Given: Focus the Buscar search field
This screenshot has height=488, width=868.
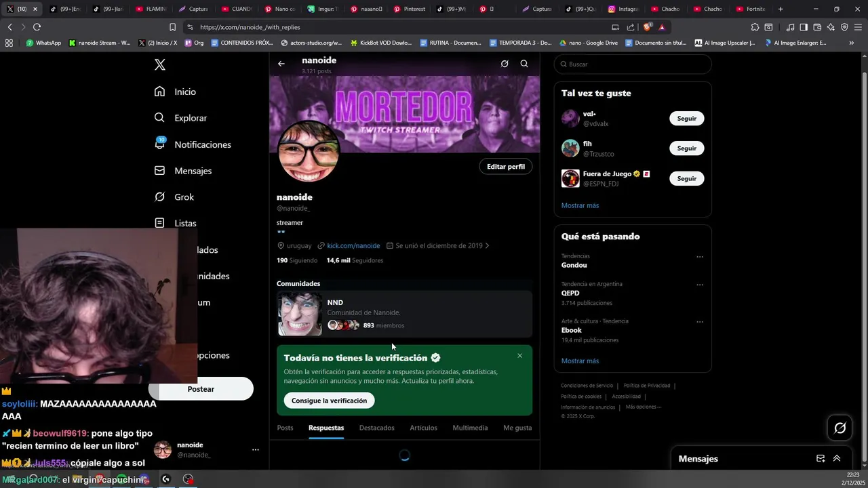Looking at the screenshot, I should coord(633,64).
